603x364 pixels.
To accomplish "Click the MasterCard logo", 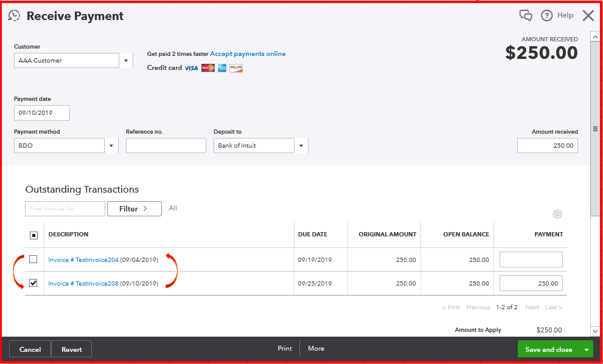I will (x=208, y=68).
